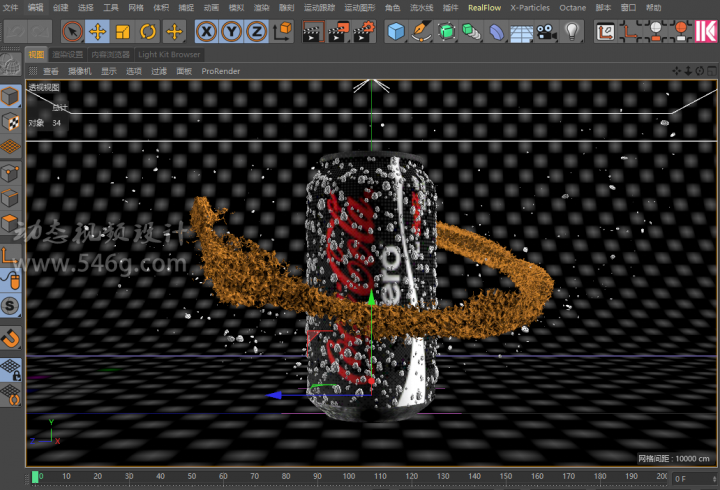Open the Octane menu

pyautogui.click(x=572, y=7)
